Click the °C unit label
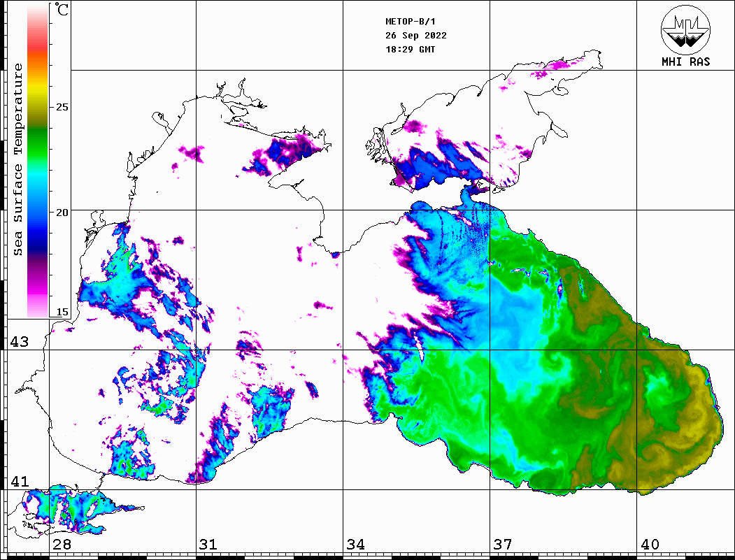 [x=62, y=9]
